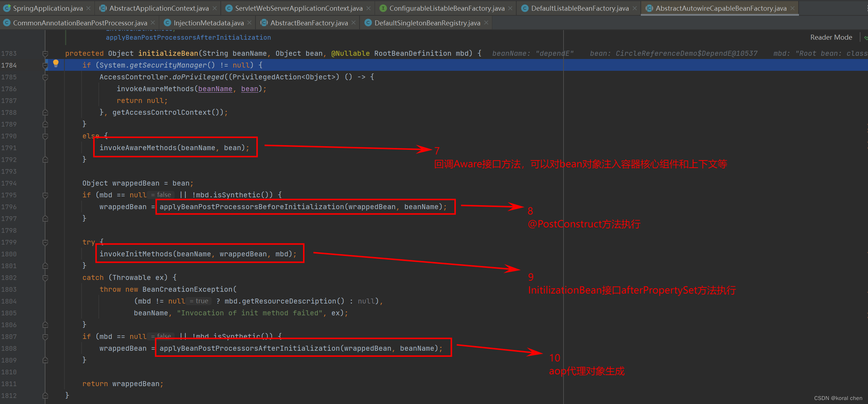Screen dimensions: 868x404
Task: Close InjectionMetadata.java tab
Action: coord(249,23)
